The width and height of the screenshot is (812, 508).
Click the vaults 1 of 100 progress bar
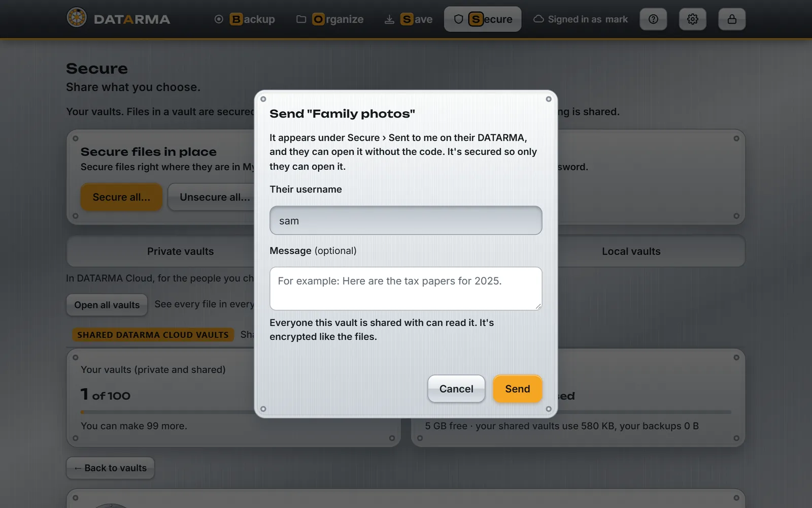167,412
